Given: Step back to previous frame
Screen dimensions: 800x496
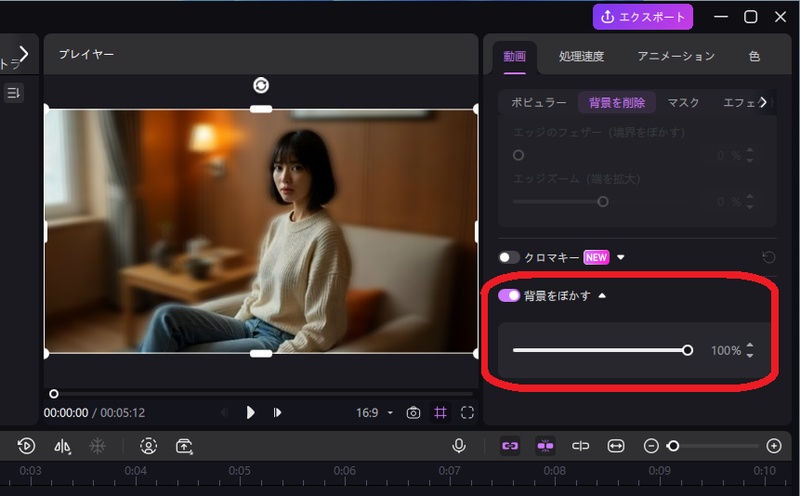Looking at the screenshot, I should coord(224,412).
